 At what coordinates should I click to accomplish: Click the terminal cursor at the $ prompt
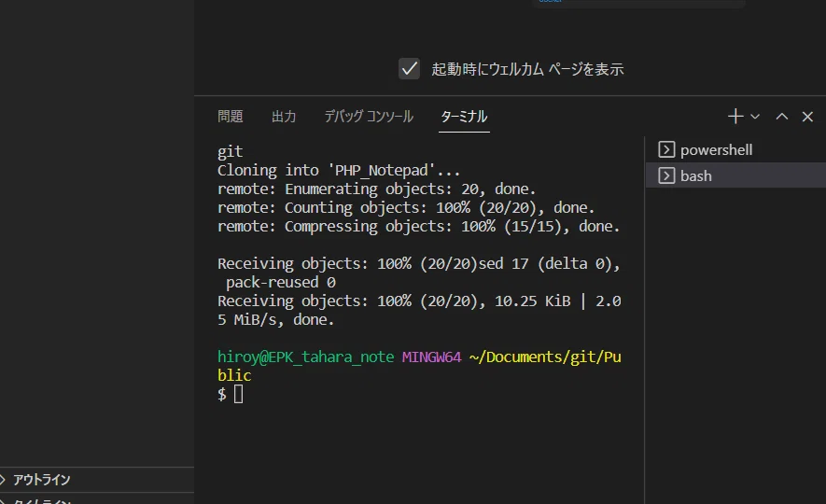pyautogui.click(x=239, y=394)
